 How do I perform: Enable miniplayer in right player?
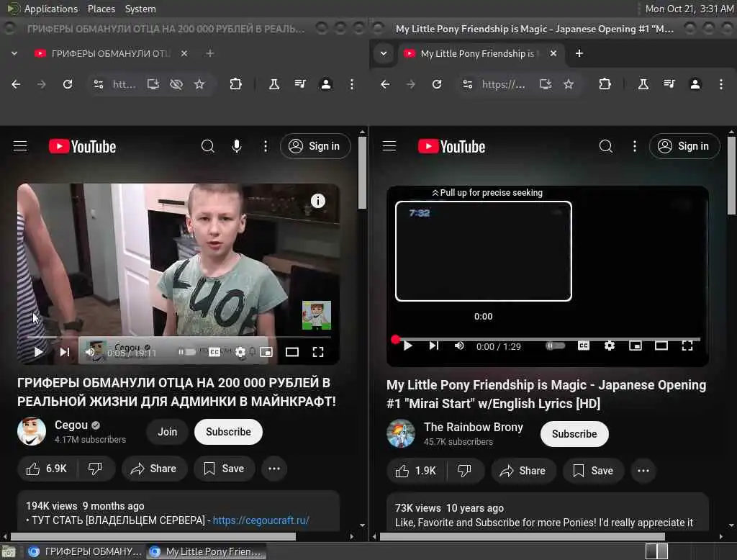pos(636,346)
